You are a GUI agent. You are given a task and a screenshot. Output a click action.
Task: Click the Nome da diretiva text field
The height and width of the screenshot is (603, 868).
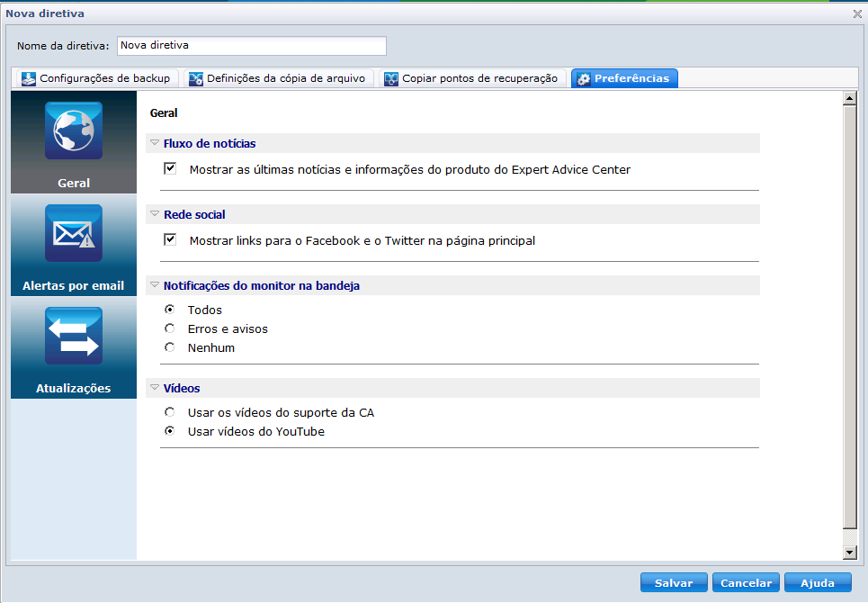coord(251,46)
